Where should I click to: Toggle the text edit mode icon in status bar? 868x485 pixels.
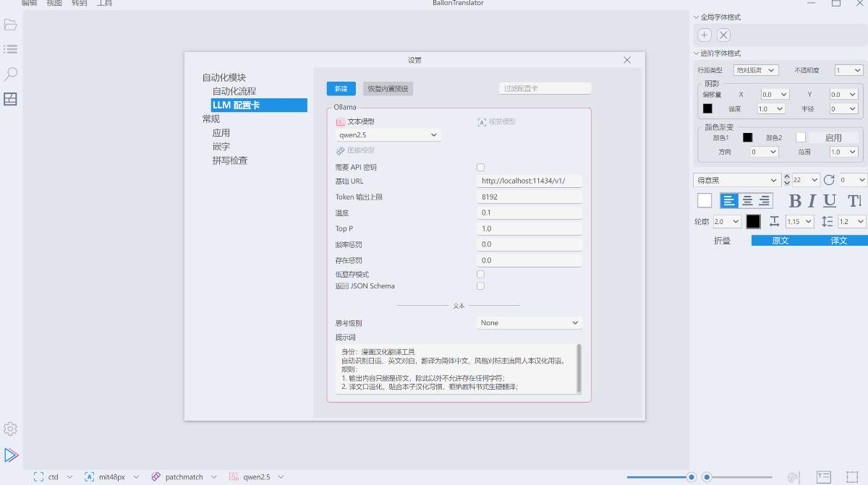pos(824,477)
